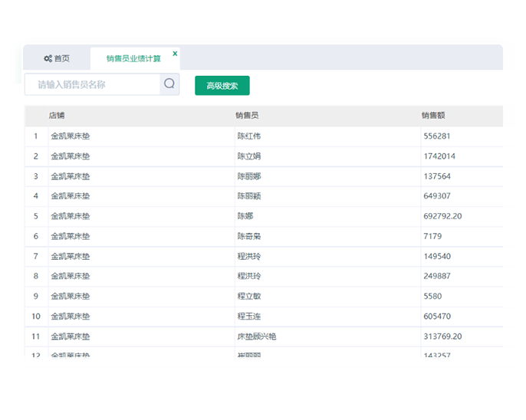Click row number 6
Viewport: 526px width, 420px height.
[36, 236]
